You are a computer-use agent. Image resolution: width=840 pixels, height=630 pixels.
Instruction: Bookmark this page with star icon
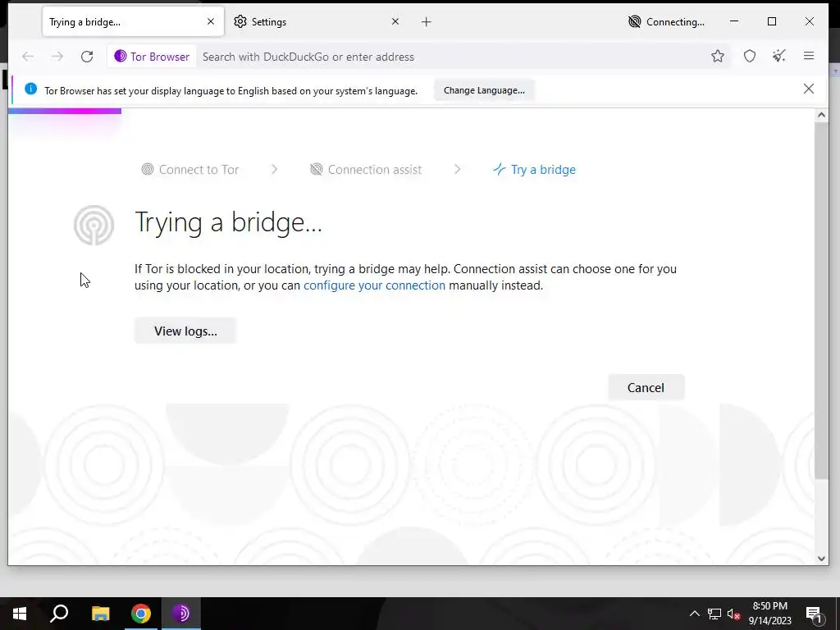coord(718,57)
